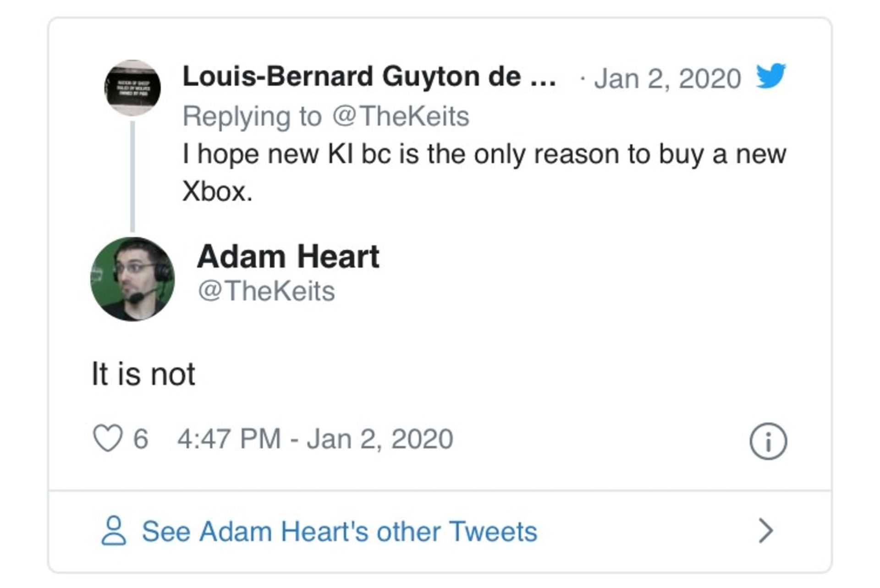Click the 'Replying to' label text
This screenshot has height=588, width=880.
pos(252,116)
